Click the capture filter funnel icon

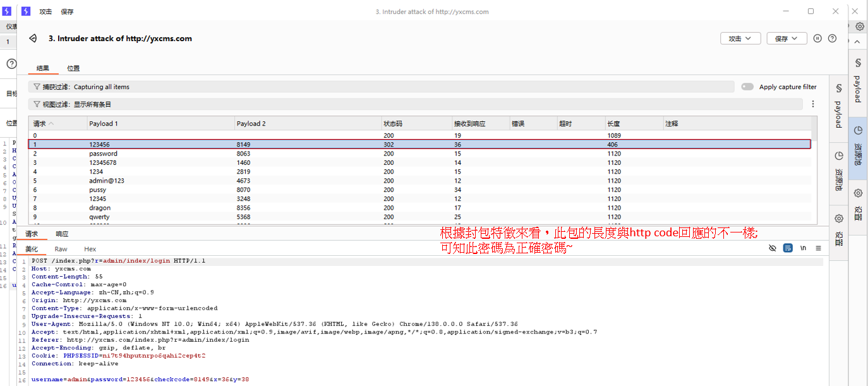click(x=37, y=87)
